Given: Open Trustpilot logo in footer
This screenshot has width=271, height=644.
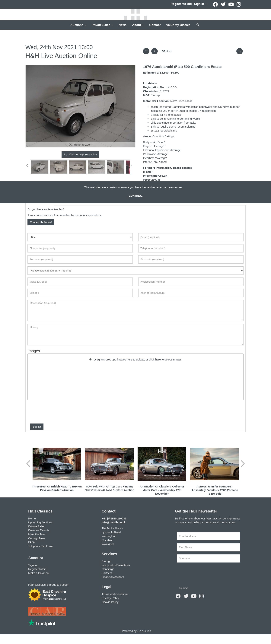Looking at the screenshot, I should point(42,623).
